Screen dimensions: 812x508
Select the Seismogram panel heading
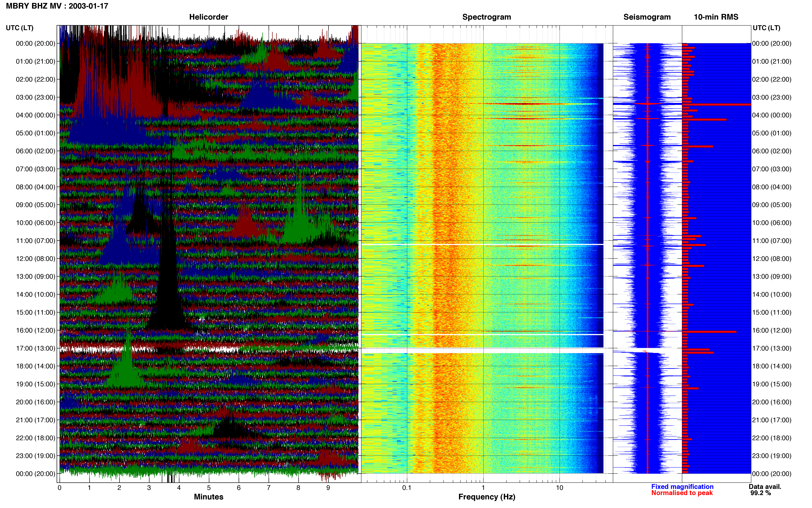point(647,17)
